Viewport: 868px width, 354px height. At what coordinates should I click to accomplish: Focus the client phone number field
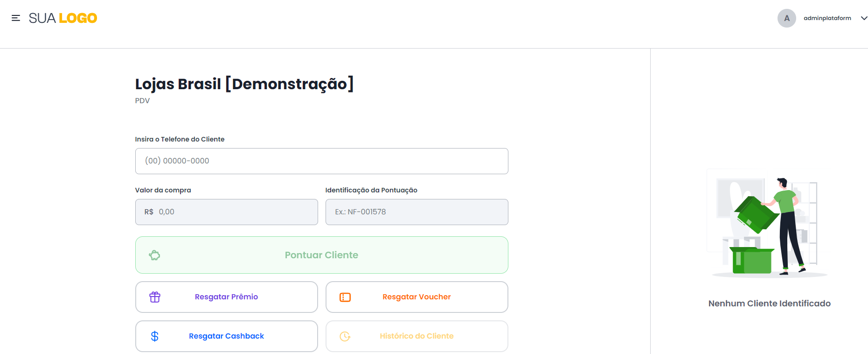pos(321,161)
